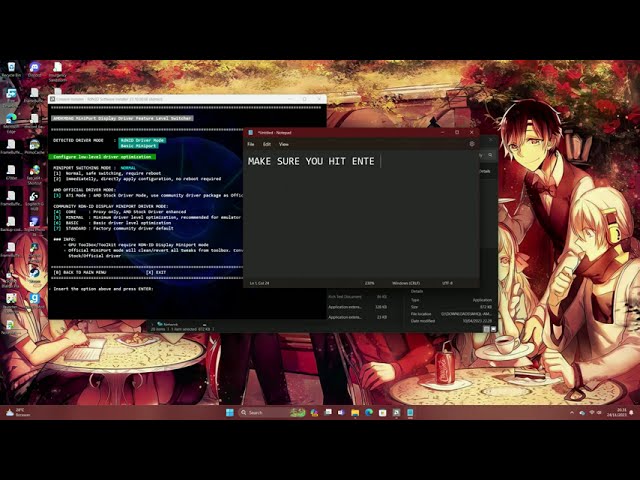Open the View menu in Notepad

click(284, 144)
